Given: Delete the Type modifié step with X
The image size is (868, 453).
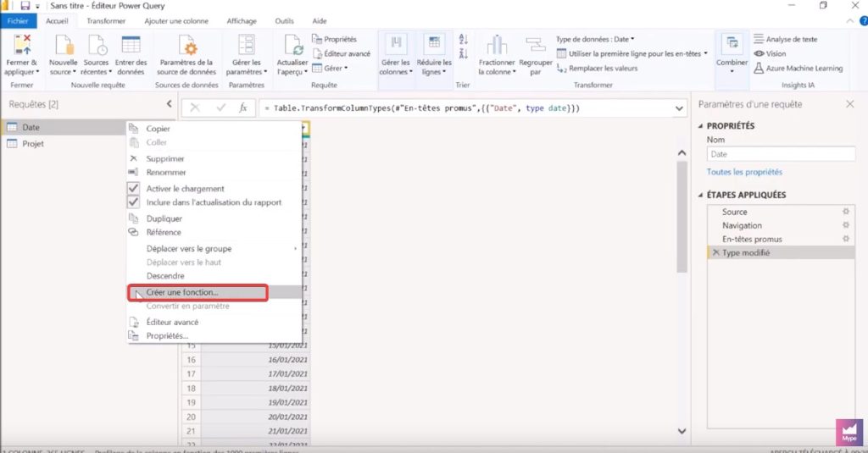Looking at the screenshot, I should pyautogui.click(x=715, y=253).
